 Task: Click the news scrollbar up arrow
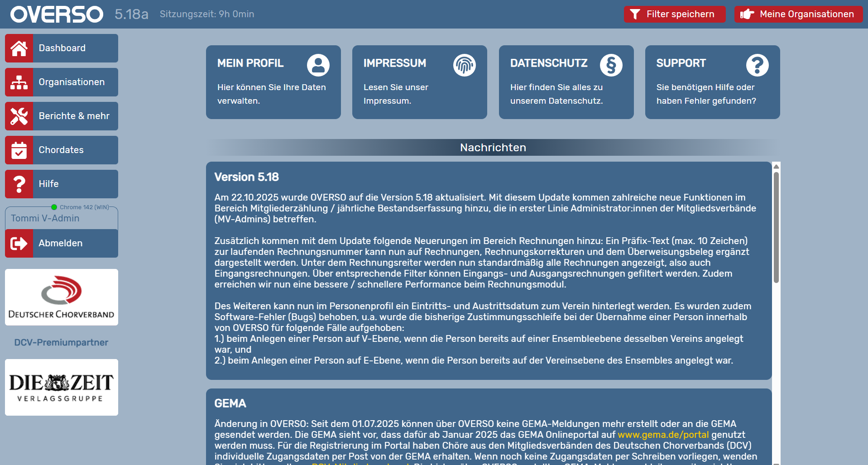(776, 167)
